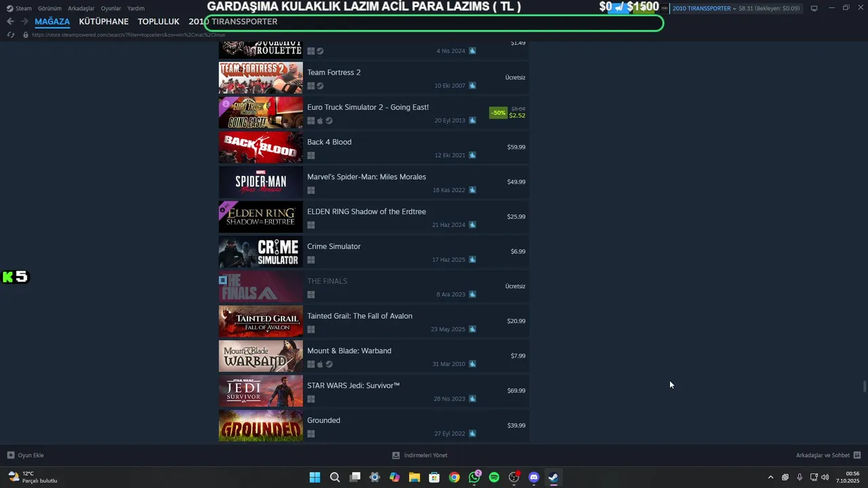Click the Windows icon under ELDEN RING Shadow of the Erdtree
868x488 pixels.
[311, 225]
